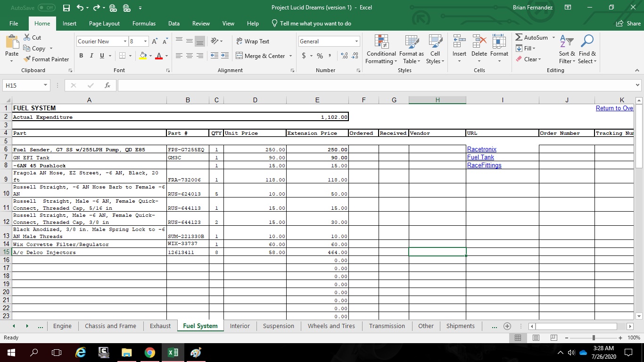This screenshot has width=644, height=362.
Task: Switch to the Engine sheet tab
Action: [x=62, y=326]
